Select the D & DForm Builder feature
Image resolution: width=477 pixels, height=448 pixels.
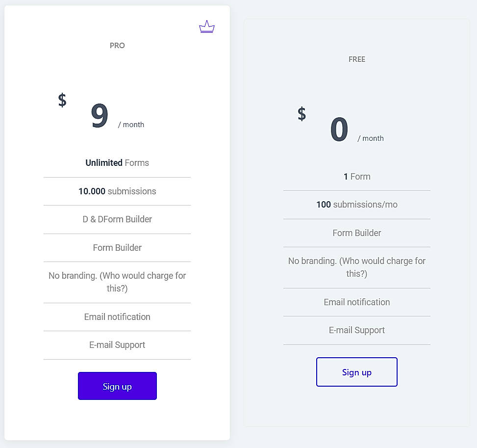pyautogui.click(x=117, y=219)
